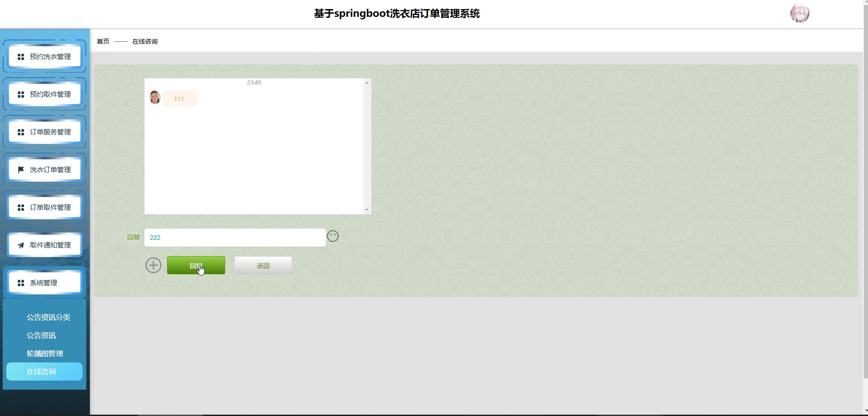Click the flag icon beside 洗衣订单管理

[21, 170]
